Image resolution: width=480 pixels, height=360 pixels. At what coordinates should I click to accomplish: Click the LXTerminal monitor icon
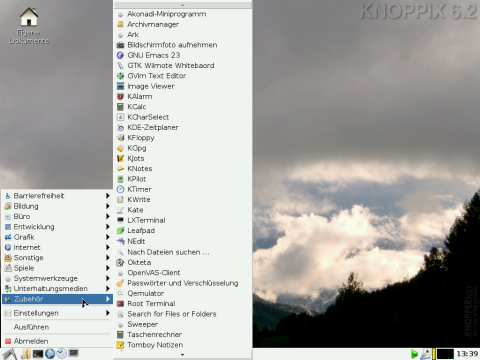point(120,220)
